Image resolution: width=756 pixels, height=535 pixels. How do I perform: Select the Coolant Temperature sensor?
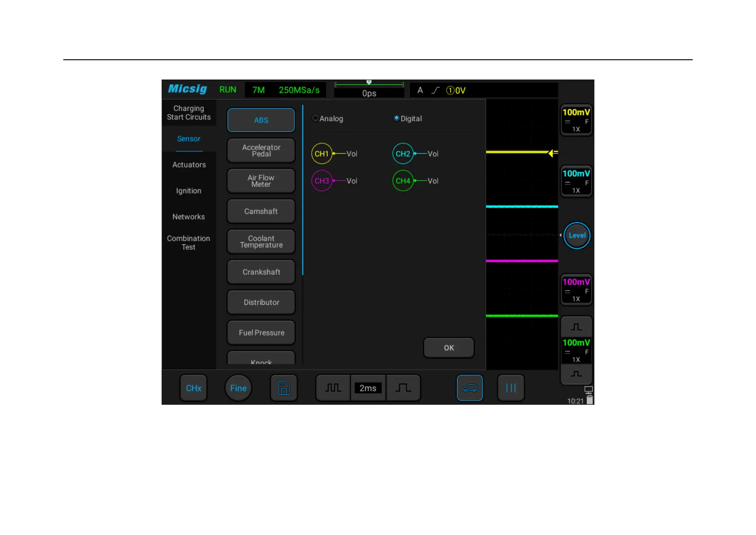click(x=261, y=242)
